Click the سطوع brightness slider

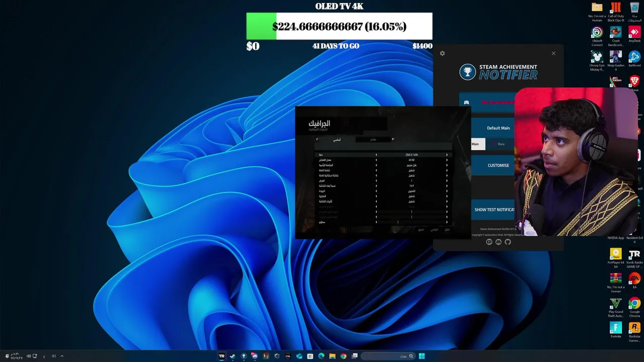coord(412,222)
